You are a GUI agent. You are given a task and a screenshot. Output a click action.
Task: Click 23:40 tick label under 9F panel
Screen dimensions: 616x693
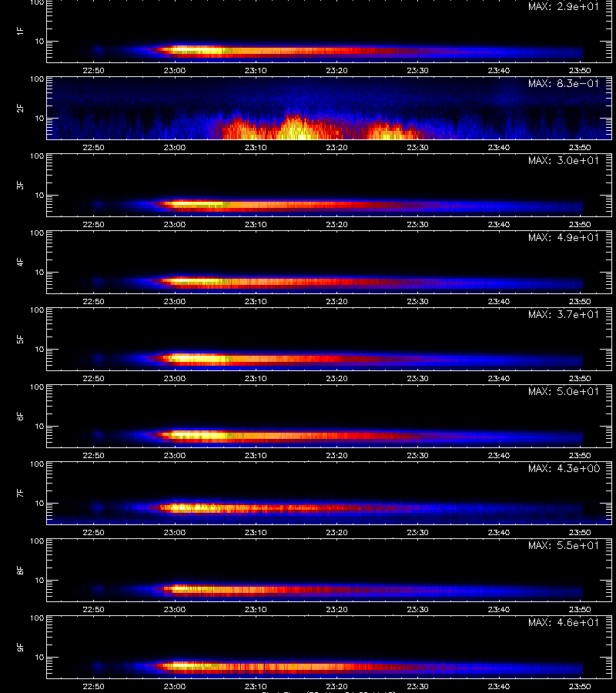click(x=498, y=686)
